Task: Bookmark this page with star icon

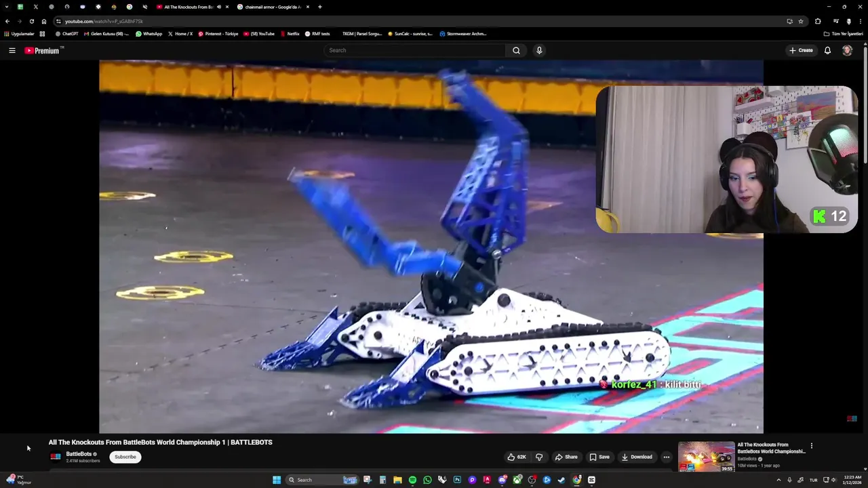Action: [801, 21]
